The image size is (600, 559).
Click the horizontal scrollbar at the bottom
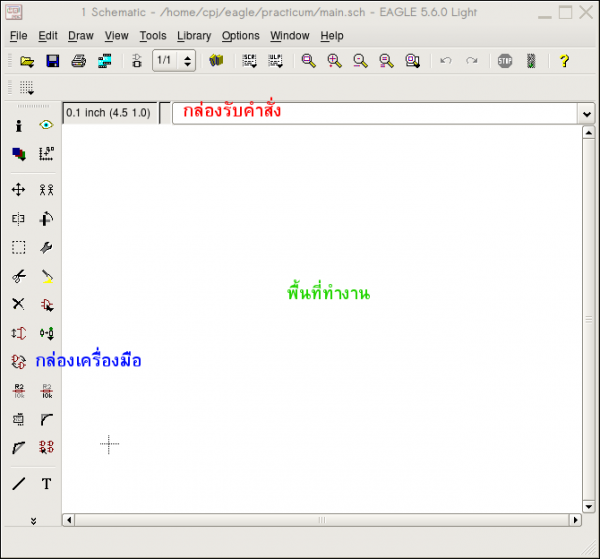[x=320, y=520]
